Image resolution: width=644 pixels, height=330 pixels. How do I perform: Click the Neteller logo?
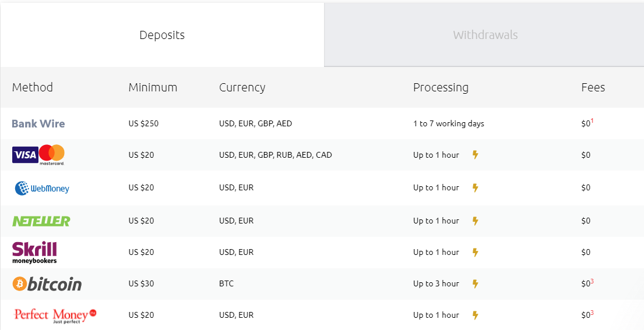(41, 221)
